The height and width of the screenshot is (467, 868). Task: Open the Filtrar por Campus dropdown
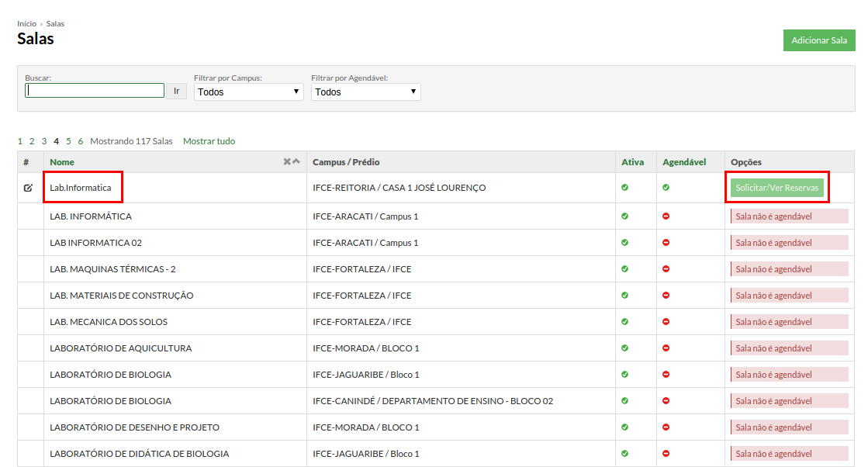(248, 92)
